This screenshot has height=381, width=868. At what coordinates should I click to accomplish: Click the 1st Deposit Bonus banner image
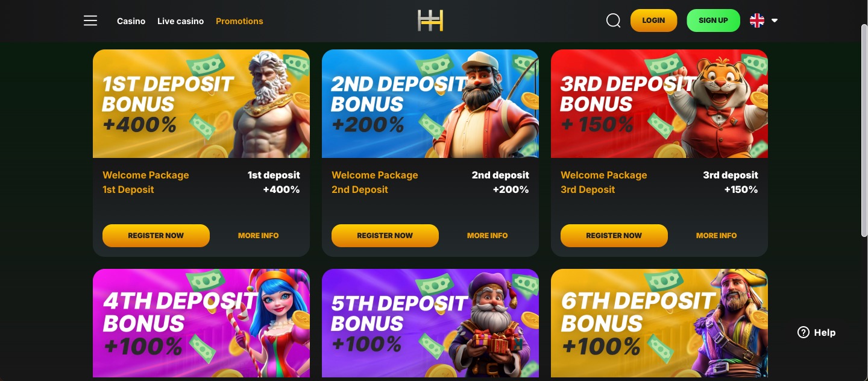(201, 104)
